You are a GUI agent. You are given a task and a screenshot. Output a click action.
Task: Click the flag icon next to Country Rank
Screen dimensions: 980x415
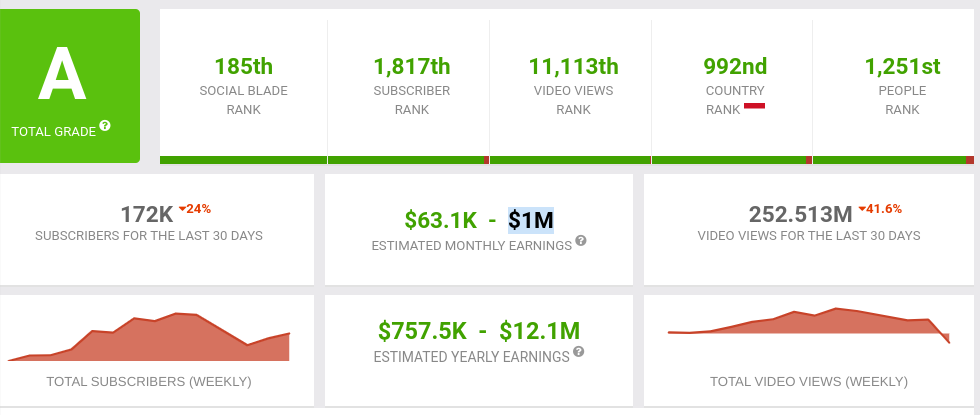pyautogui.click(x=754, y=105)
